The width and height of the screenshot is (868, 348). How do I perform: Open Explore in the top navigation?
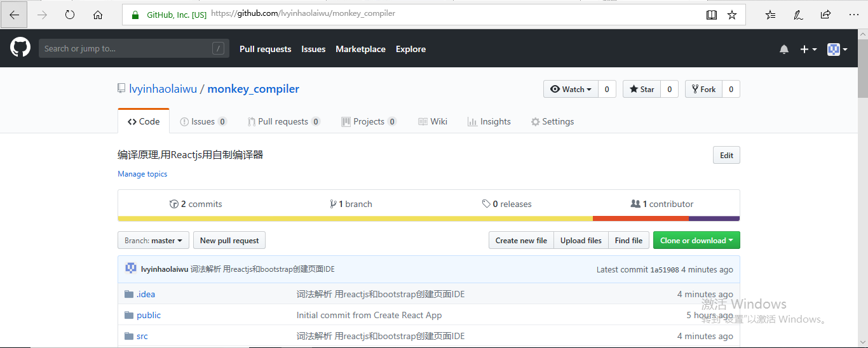[410, 49]
